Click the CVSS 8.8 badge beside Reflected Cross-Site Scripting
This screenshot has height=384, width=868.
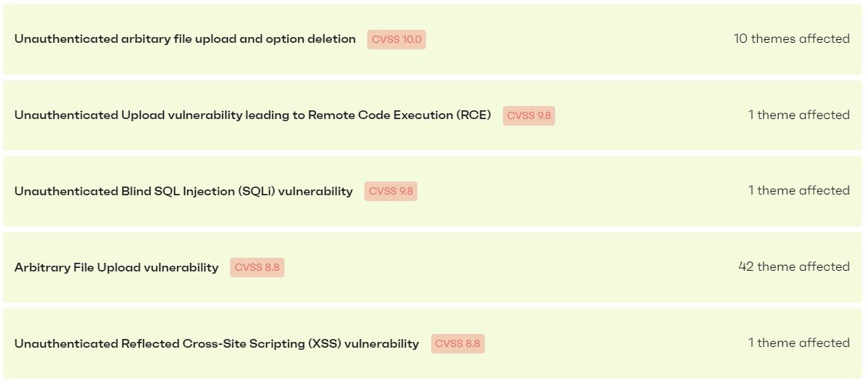[x=457, y=344]
